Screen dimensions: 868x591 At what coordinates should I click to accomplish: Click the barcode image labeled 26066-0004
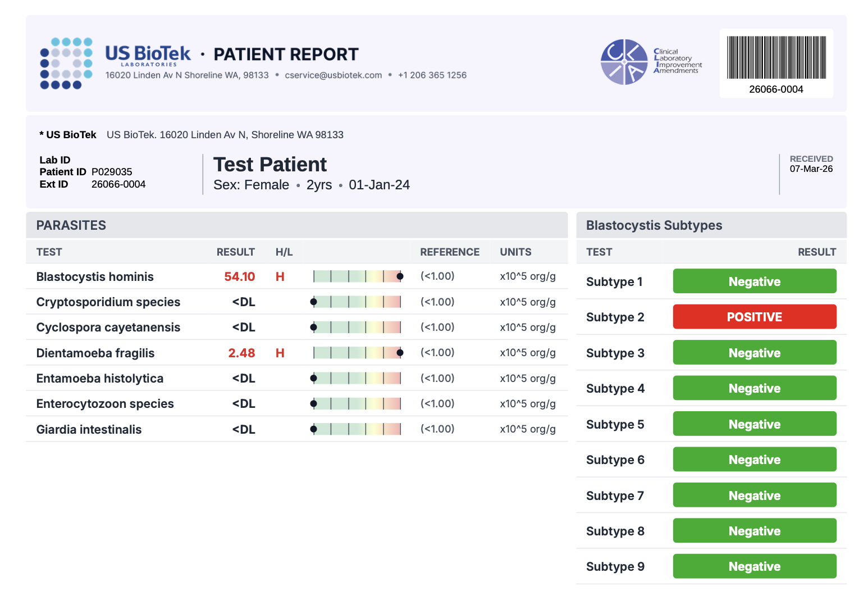click(776, 58)
